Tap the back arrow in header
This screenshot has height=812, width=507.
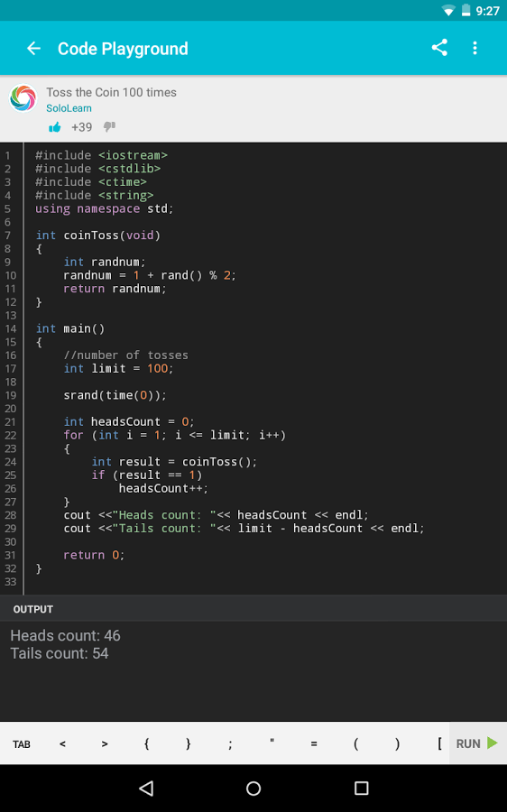coord(33,48)
